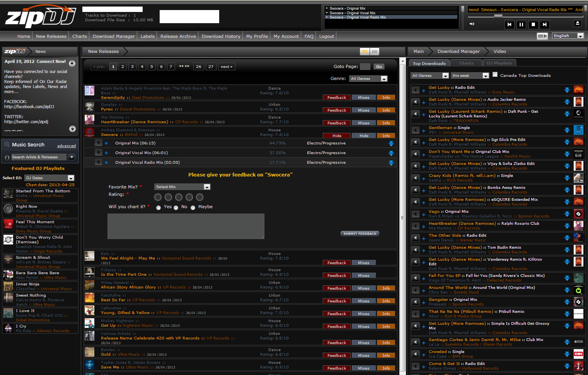Expand page range with the «« »» control
The height and width of the screenshot is (375, 588).
click(184, 66)
